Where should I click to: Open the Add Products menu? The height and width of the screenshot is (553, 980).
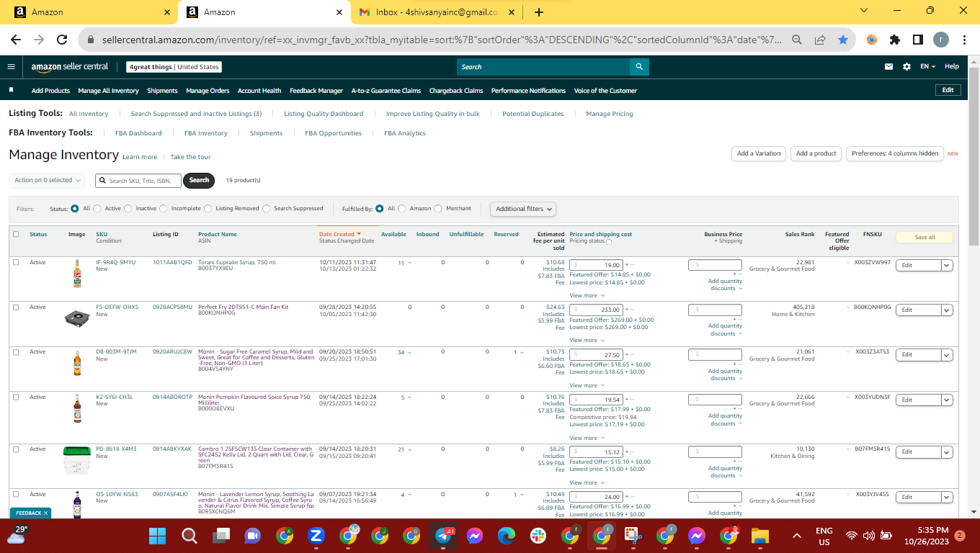coord(50,91)
